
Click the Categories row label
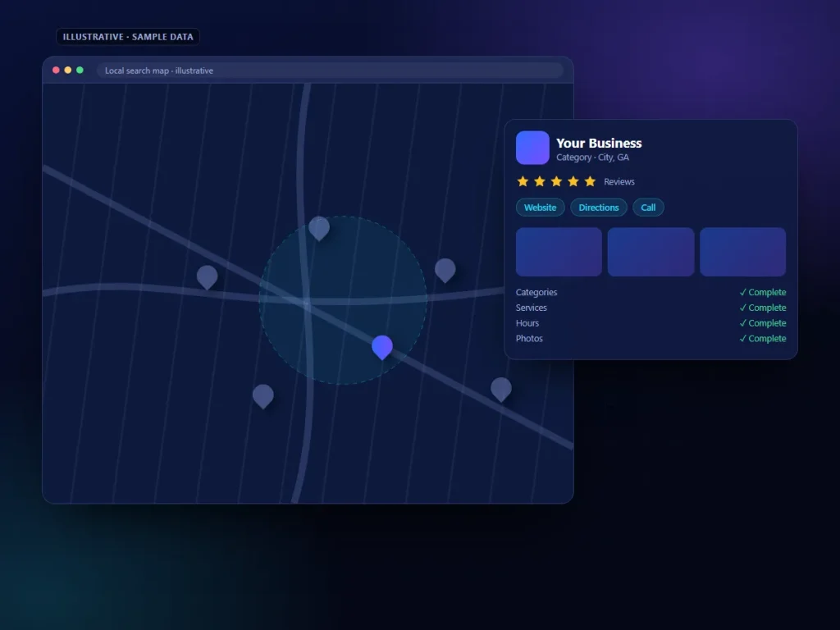pyautogui.click(x=536, y=293)
